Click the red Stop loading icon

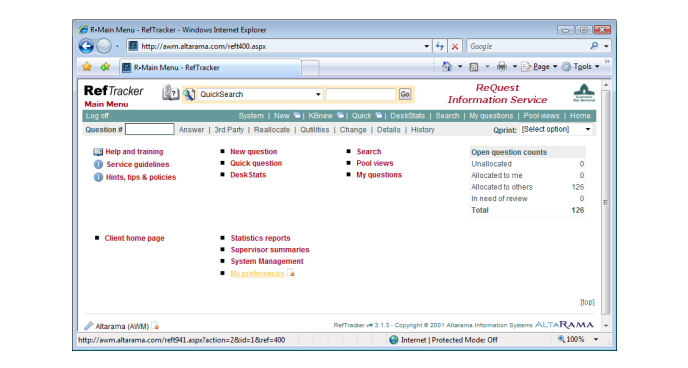[455, 46]
